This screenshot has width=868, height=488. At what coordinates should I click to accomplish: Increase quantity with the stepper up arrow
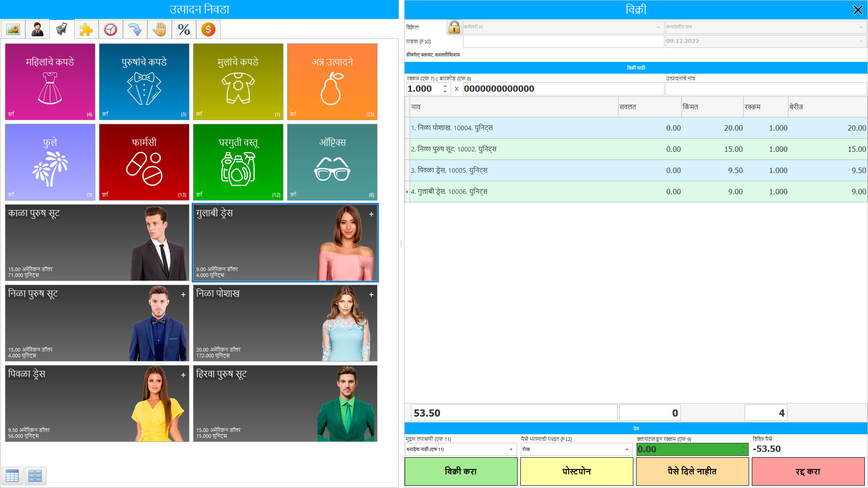coord(445,86)
